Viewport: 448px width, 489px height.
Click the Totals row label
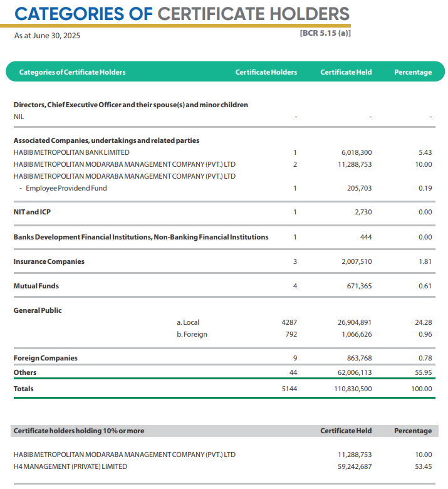24,389
